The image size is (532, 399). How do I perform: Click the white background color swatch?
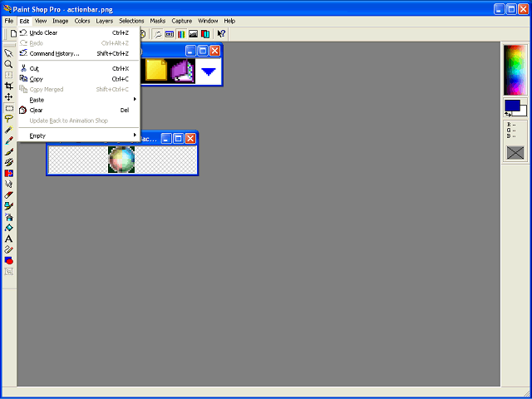point(523,111)
